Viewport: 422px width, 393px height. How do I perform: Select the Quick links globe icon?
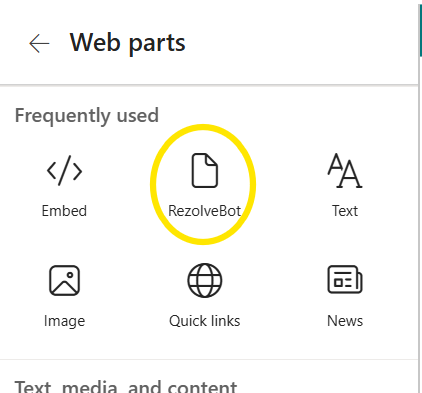[x=205, y=280]
